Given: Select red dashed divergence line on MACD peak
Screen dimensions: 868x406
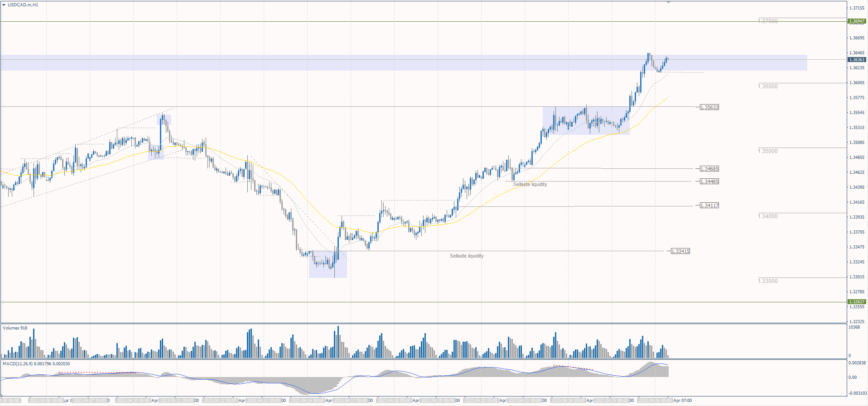Looking at the screenshot, I should [574, 368].
